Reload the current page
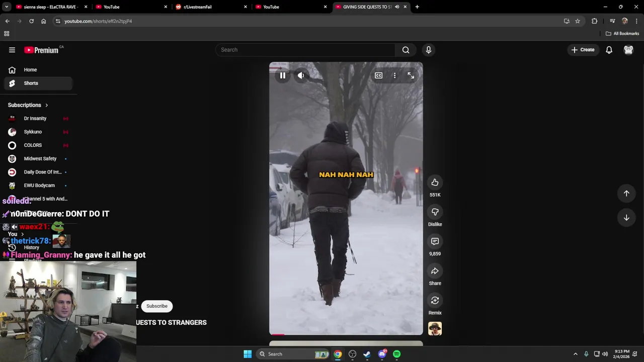 (x=31, y=21)
